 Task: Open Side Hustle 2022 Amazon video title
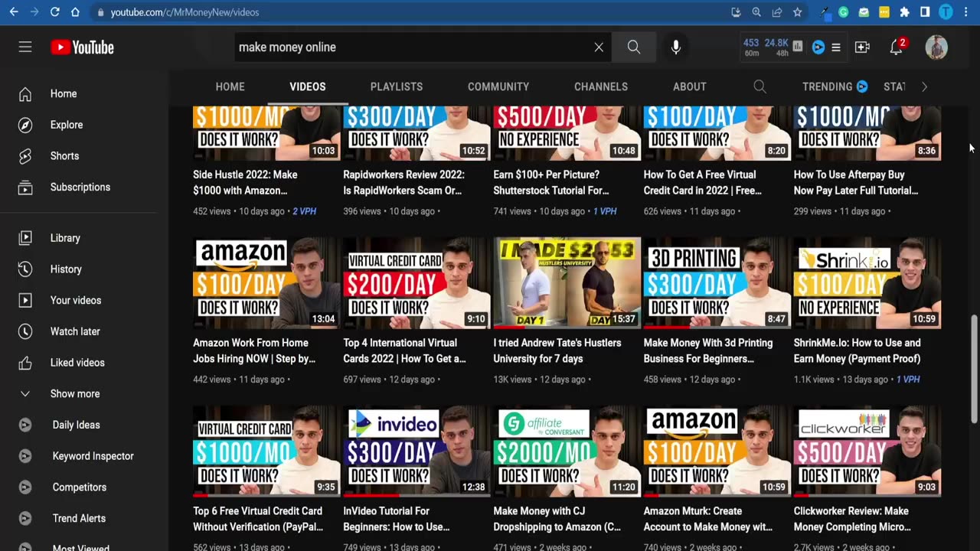(x=245, y=182)
